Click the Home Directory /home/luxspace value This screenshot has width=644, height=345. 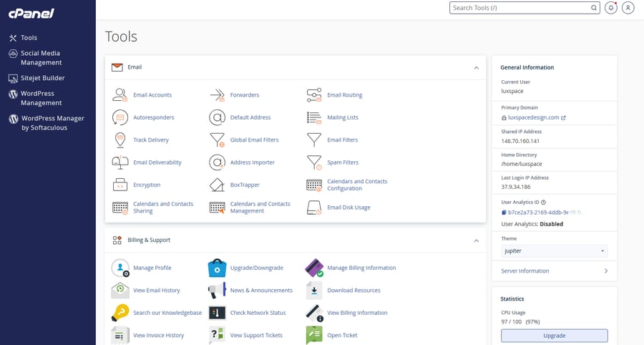(522, 164)
